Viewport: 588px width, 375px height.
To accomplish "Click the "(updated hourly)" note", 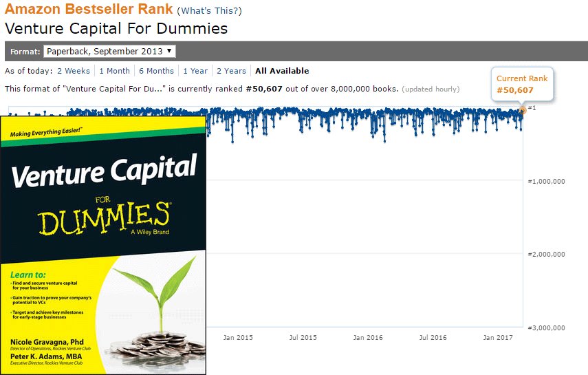I will click(431, 89).
